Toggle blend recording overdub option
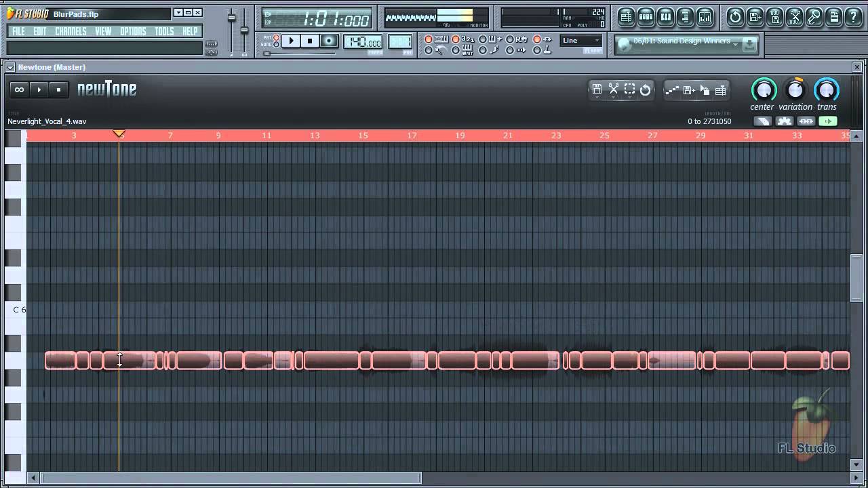The image size is (868, 488). [490, 39]
